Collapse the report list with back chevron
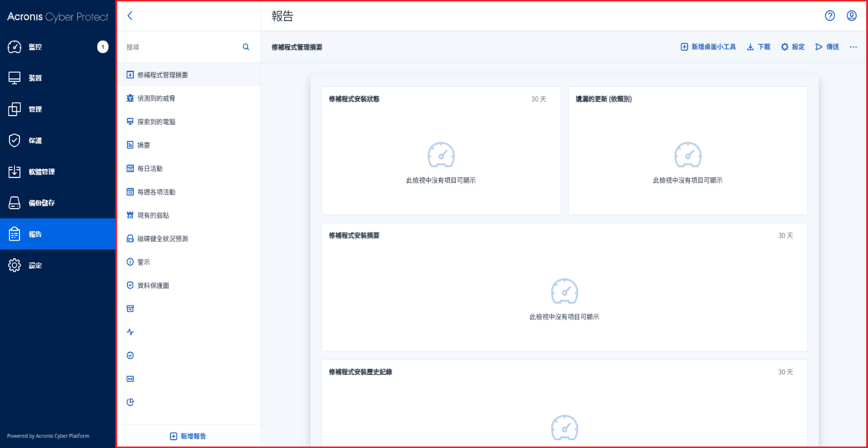Image resolution: width=868 pixels, height=448 pixels. click(x=130, y=16)
